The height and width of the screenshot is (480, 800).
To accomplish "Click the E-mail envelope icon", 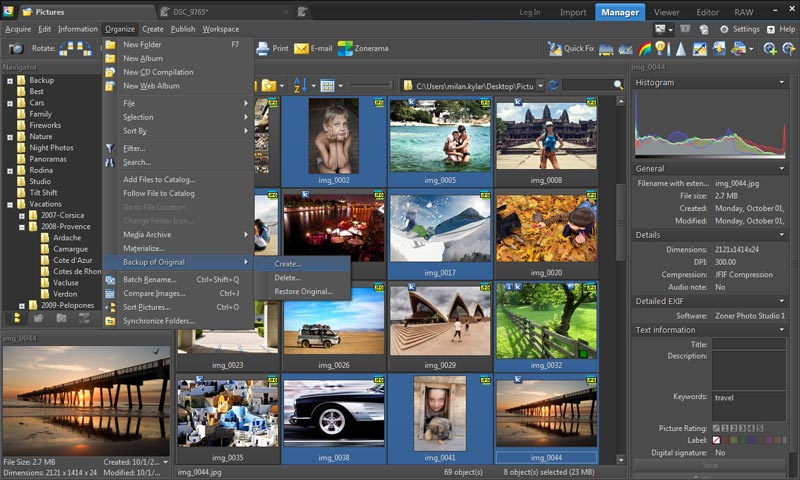I will [301, 48].
